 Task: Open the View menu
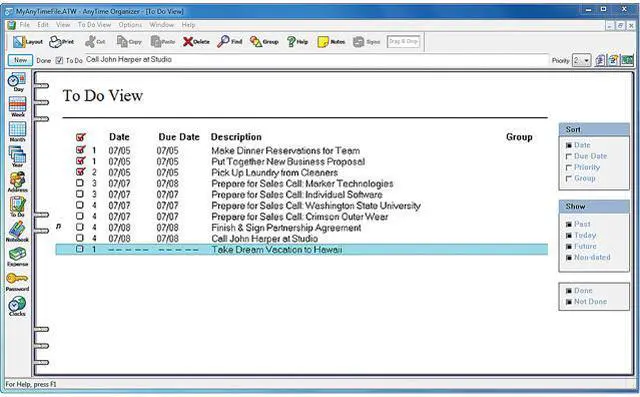coord(63,25)
